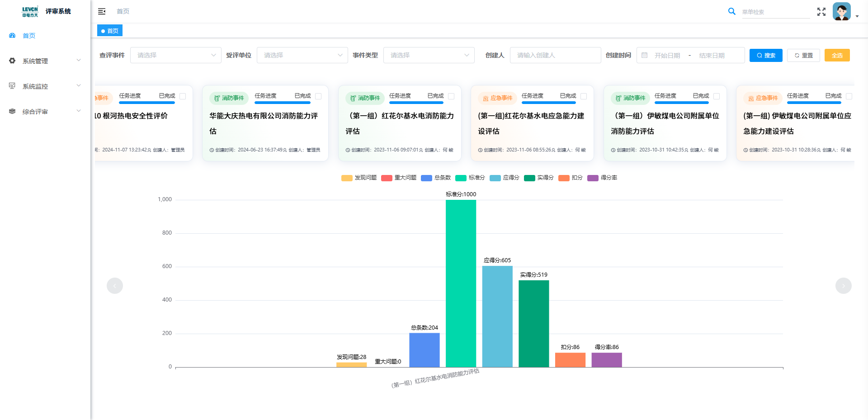Click 消防事件 tag on 红花尔基水电消防能力 card
This screenshot has height=420, width=868.
coord(365,98)
